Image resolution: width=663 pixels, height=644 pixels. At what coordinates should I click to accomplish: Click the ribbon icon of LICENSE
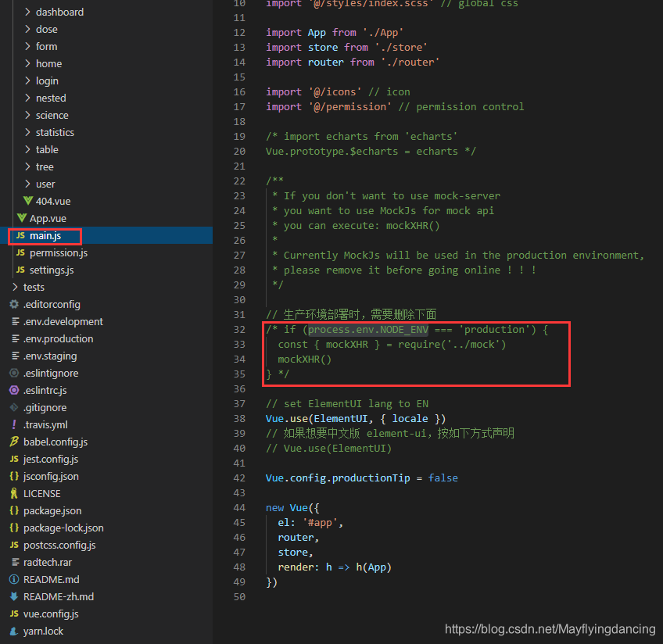pos(14,493)
